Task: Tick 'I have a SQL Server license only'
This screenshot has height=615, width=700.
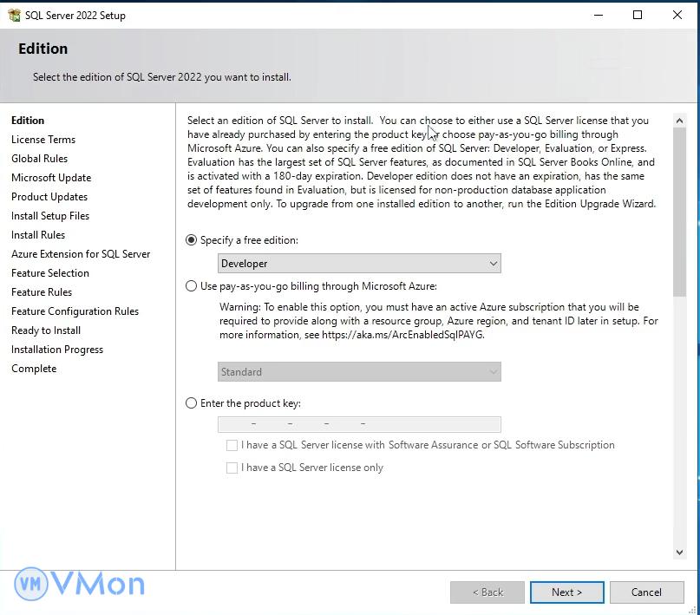Action: point(232,468)
